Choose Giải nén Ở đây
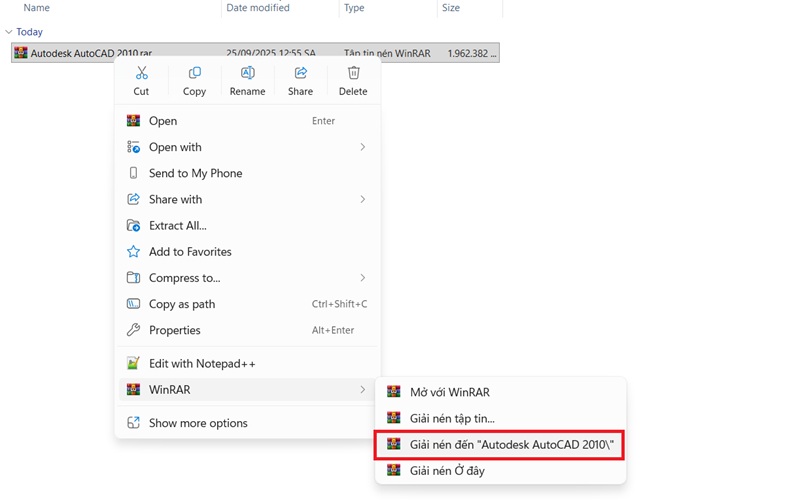800x501 pixels. tap(500, 470)
